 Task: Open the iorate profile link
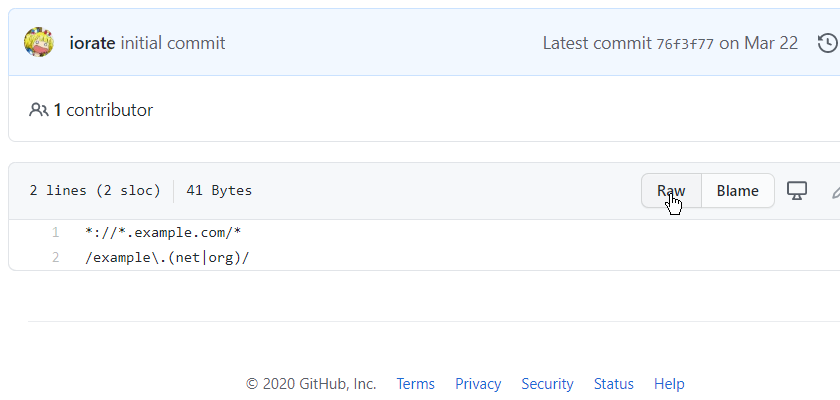93,43
